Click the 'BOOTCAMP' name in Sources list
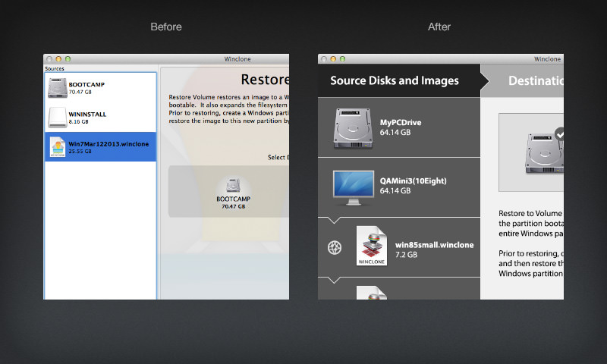The image size is (607, 364). [86, 84]
